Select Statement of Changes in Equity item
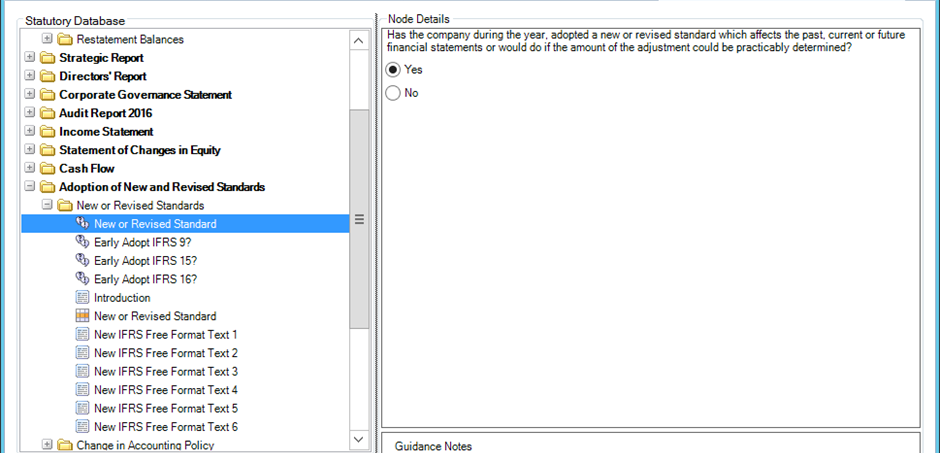 (140, 150)
